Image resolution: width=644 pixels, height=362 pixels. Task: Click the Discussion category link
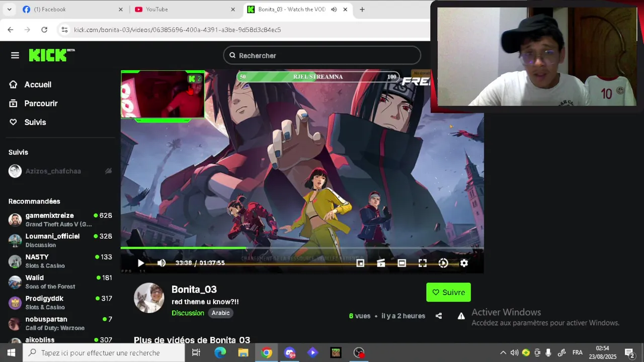pos(188,313)
